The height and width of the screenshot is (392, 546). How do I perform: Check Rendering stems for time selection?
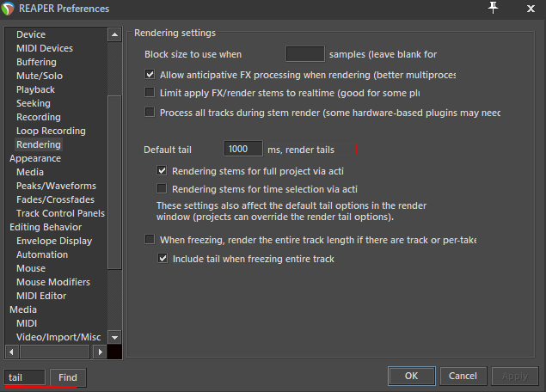coord(162,188)
